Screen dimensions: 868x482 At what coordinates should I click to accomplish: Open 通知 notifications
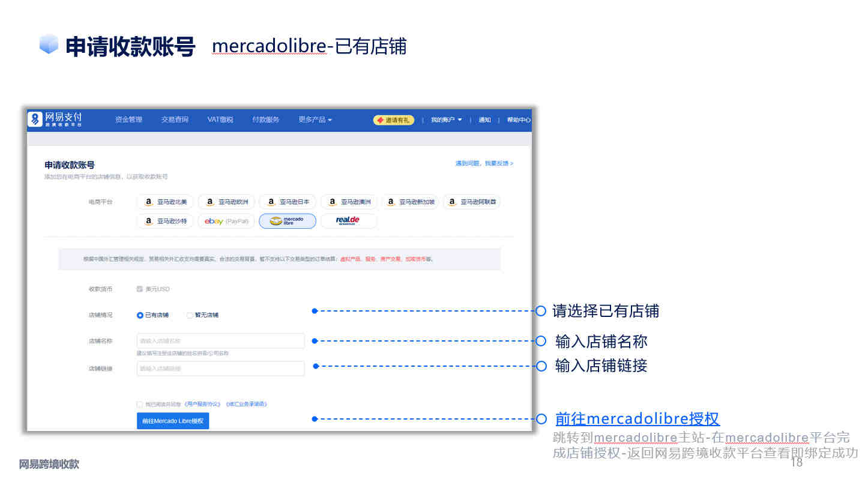pyautogui.click(x=484, y=120)
